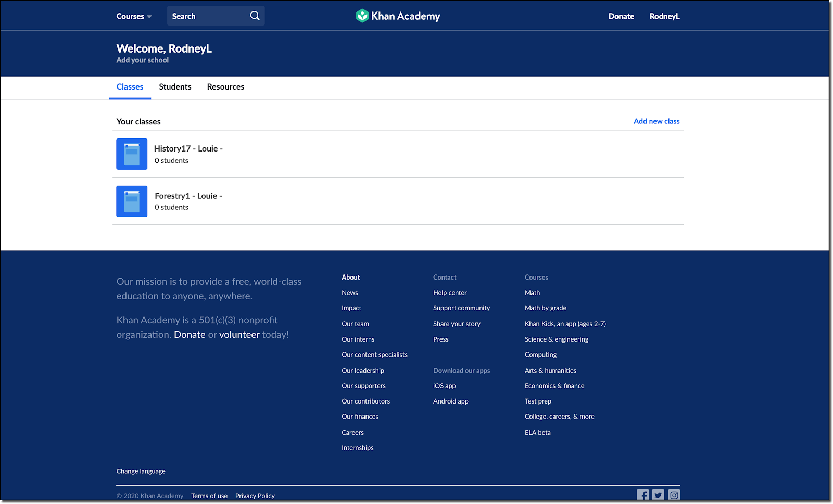
Task: Click the Khan Academy logo
Action: [x=398, y=16]
